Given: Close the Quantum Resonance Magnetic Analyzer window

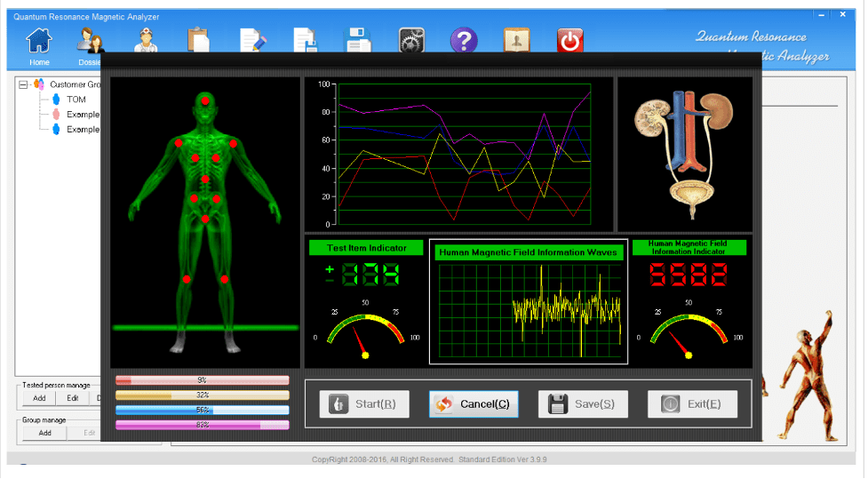Looking at the screenshot, I should click(x=842, y=15).
